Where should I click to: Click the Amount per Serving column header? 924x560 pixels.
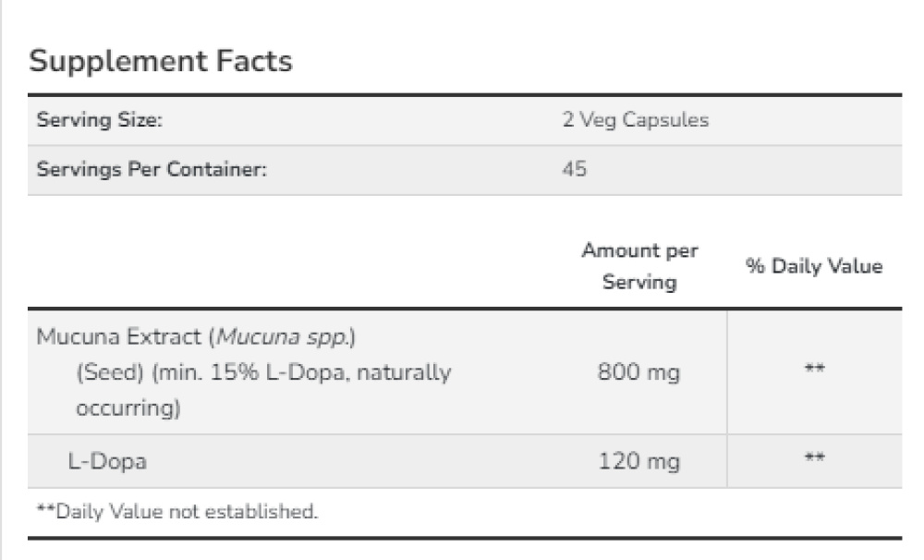pyautogui.click(x=639, y=266)
